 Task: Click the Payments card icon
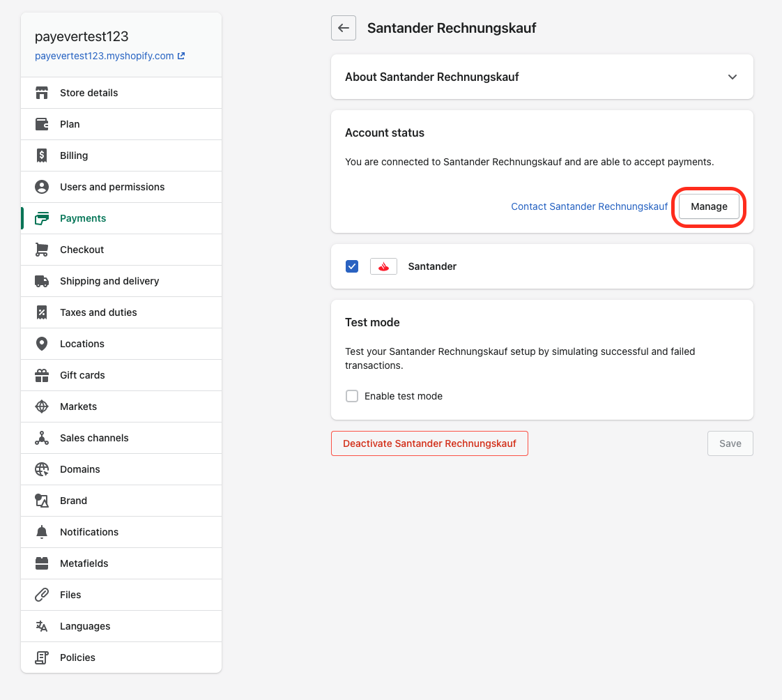click(42, 218)
